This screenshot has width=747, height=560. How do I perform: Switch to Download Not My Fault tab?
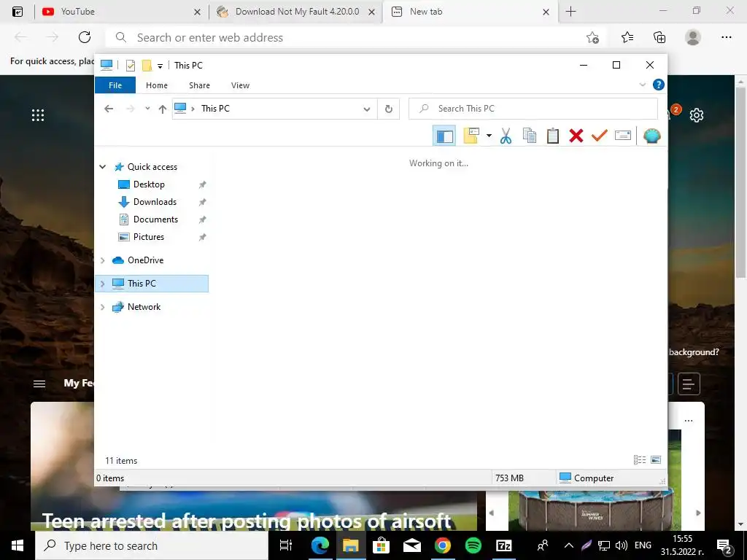point(296,12)
